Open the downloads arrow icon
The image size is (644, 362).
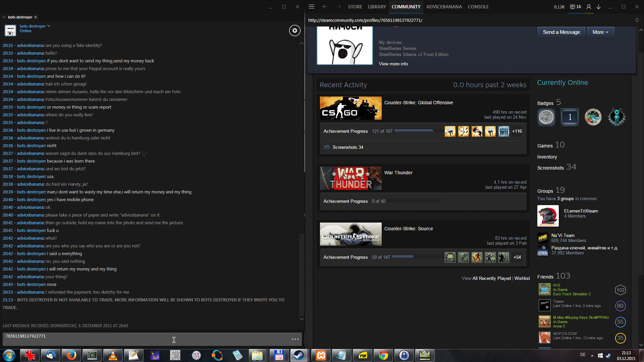(598, 7)
